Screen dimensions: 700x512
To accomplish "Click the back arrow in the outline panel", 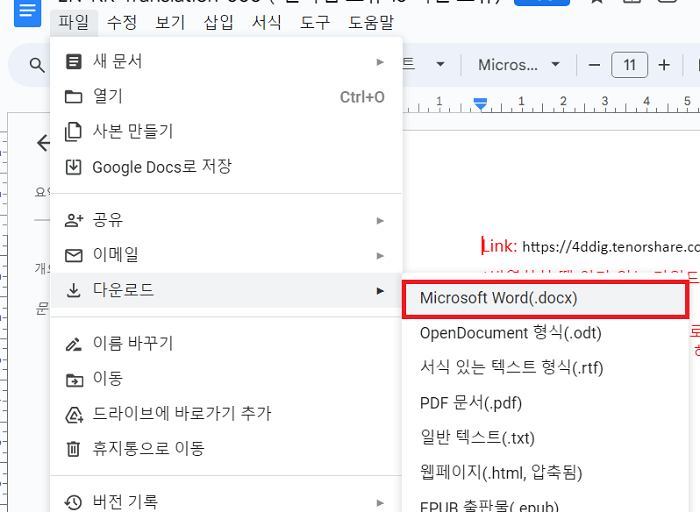I will (x=43, y=143).
